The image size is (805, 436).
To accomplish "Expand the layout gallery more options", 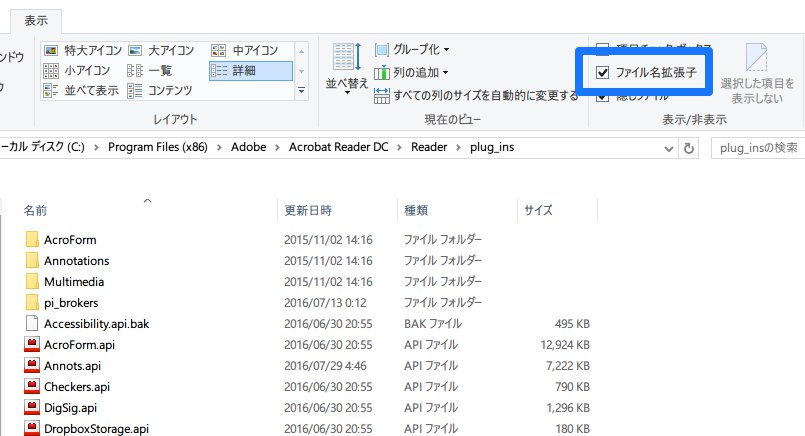I will (301, 90).
